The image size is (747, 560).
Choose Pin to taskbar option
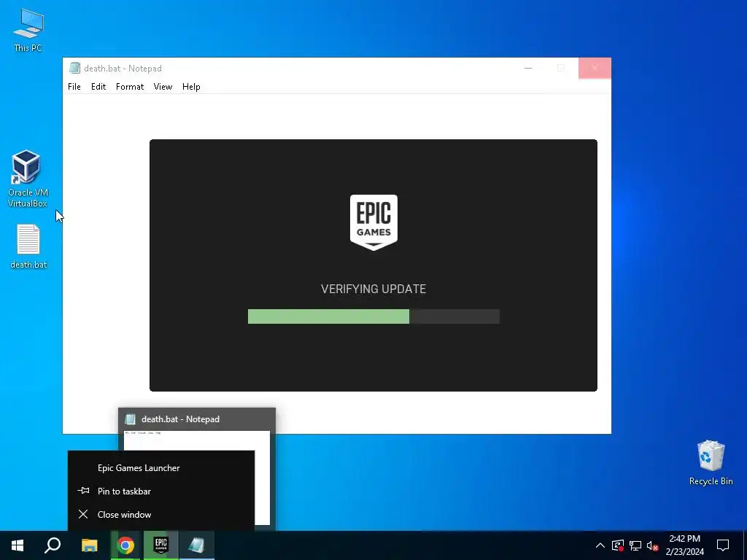pos(161,491)
